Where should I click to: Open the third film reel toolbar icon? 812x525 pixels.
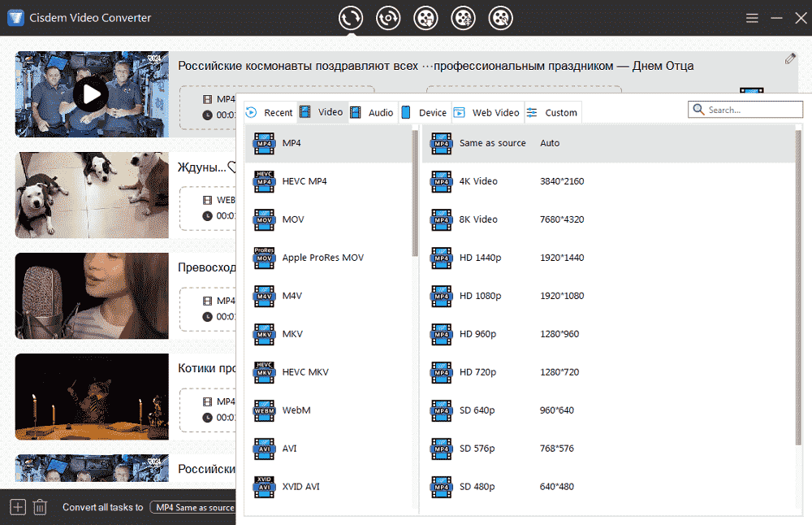coord(500,18)
